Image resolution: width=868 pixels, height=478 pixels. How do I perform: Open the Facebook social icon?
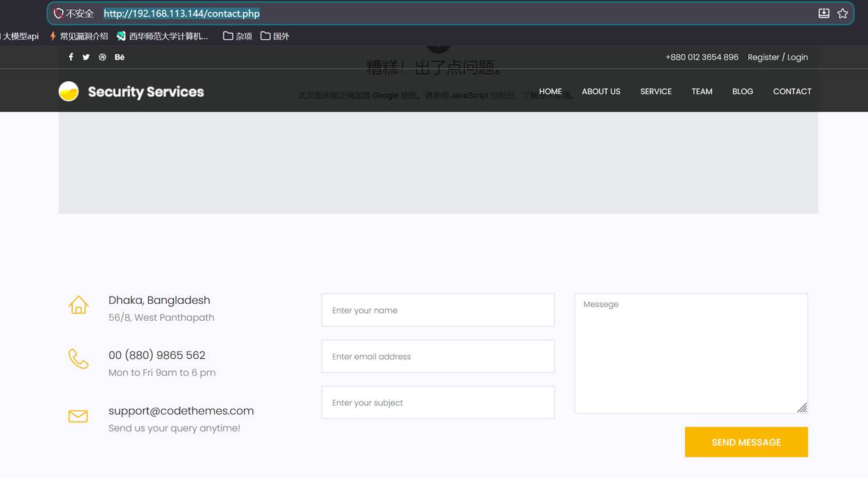pos(71,57)
